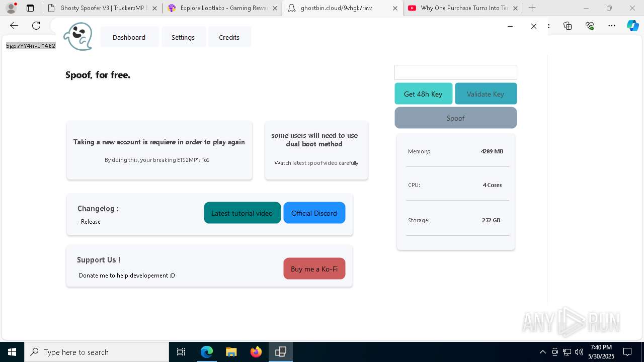Viewport: 644px width, 362px height.
Task: Select the highlighted key text 5gp7YY4nvJ^4£2
Action: (31, 46)
